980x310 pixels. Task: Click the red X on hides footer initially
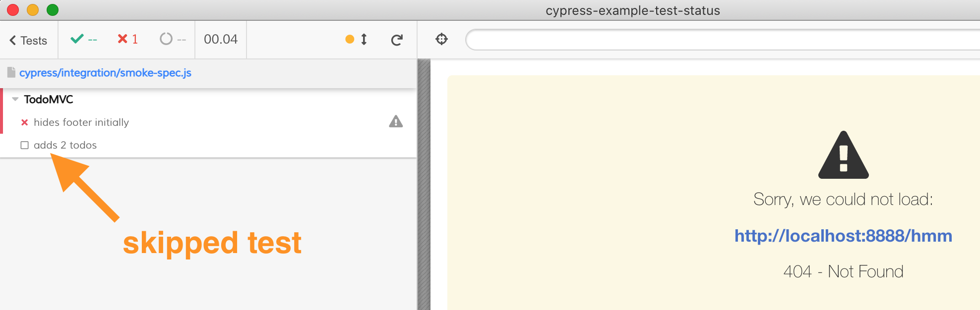pyautogui.click(x=24, y=122)
